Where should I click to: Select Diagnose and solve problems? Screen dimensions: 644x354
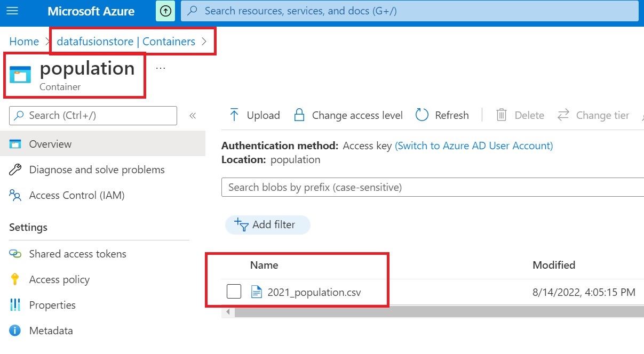(x=96, y=170)
